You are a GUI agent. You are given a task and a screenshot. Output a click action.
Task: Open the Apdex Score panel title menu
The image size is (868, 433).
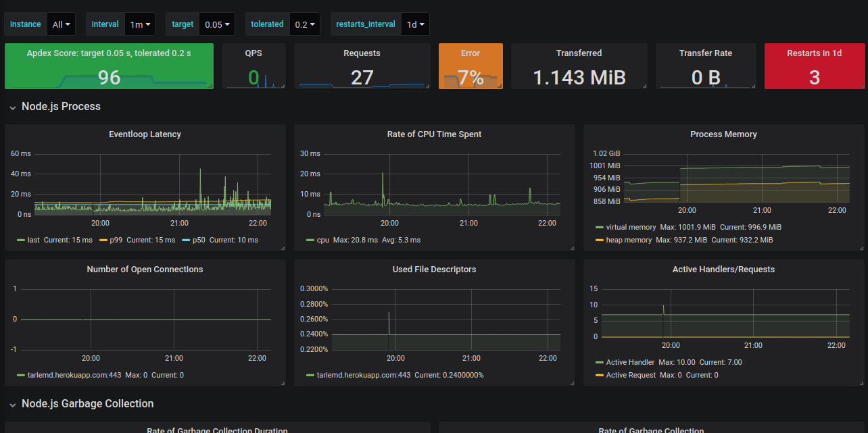pos(109,53)
